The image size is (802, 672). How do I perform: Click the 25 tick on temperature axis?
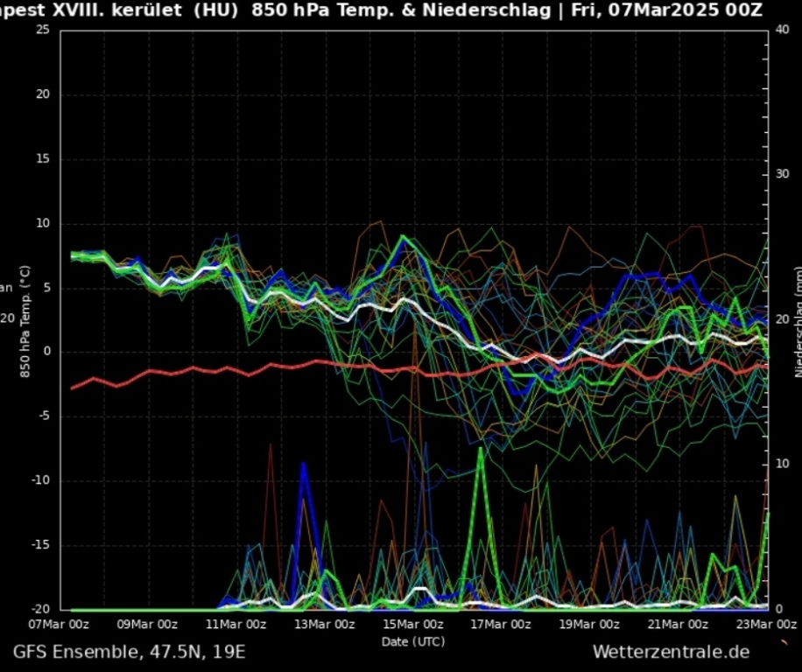[44, 31]
